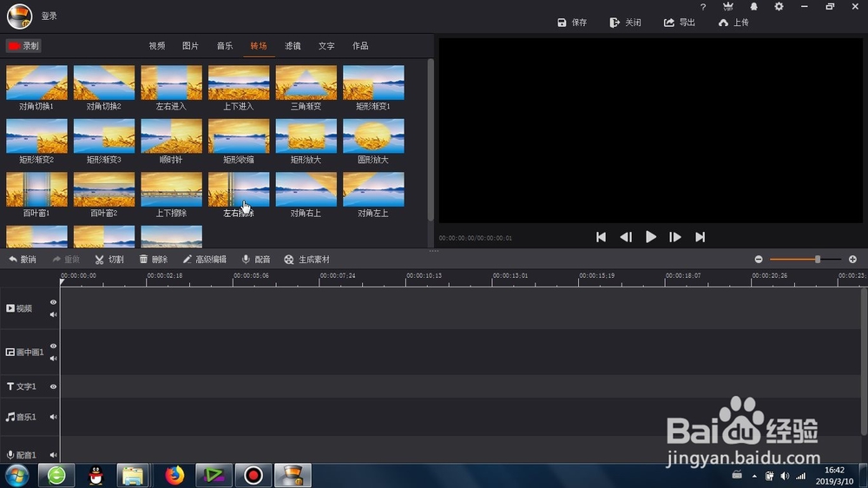Click the 上传 upload button
The width and height of the screenshot is (868, 488).
(x=733, y=23)
